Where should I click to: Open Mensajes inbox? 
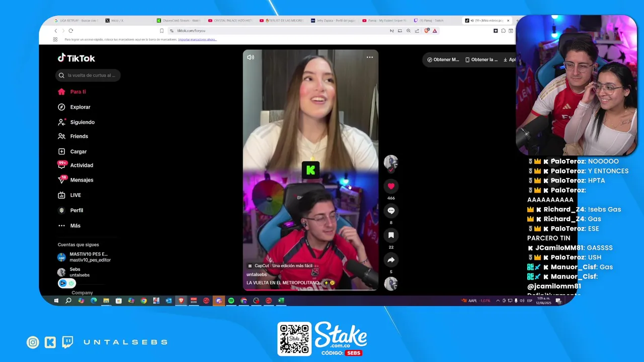point(75,180)
